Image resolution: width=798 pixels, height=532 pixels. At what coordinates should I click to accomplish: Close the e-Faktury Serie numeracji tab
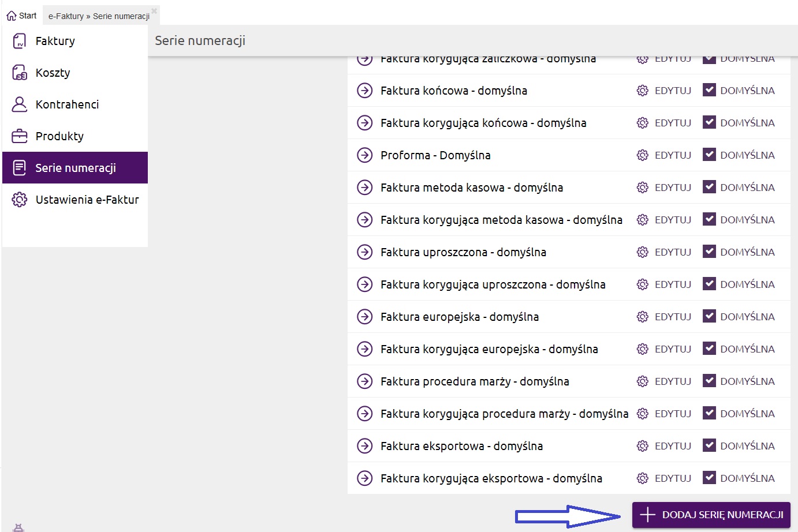(154, 10)
